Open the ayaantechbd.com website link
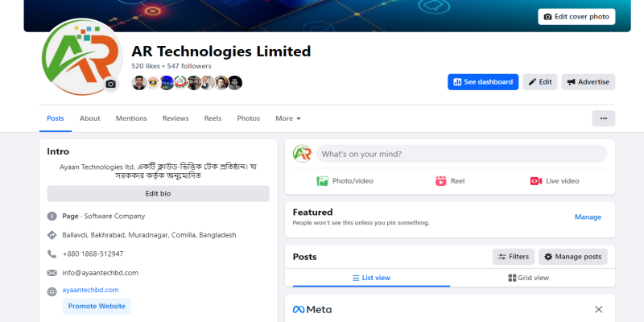This screenshot has width=644, height=322. pyautogui.click(x=90, y=290)
